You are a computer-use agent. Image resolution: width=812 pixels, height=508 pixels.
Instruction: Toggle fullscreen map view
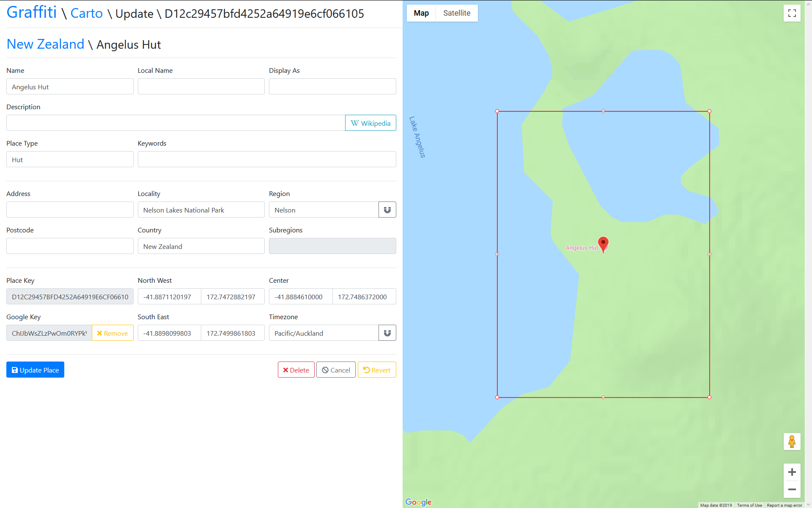[792, 13]
